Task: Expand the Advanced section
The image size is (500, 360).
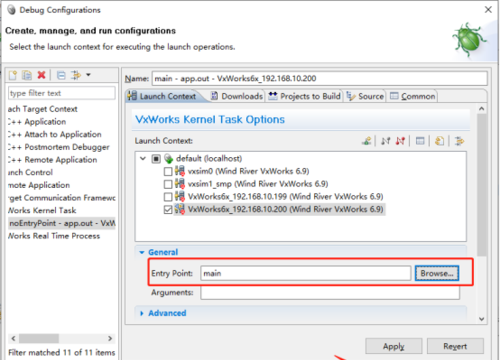Action: click(142, 313)
